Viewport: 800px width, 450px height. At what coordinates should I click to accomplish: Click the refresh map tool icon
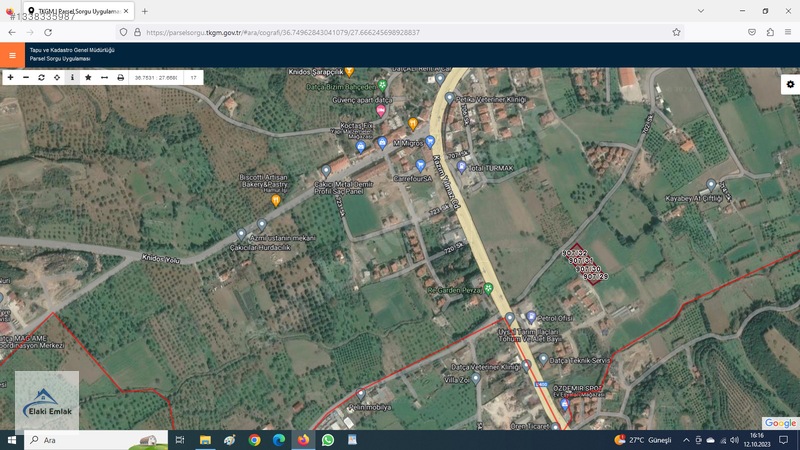pos(41,78)
